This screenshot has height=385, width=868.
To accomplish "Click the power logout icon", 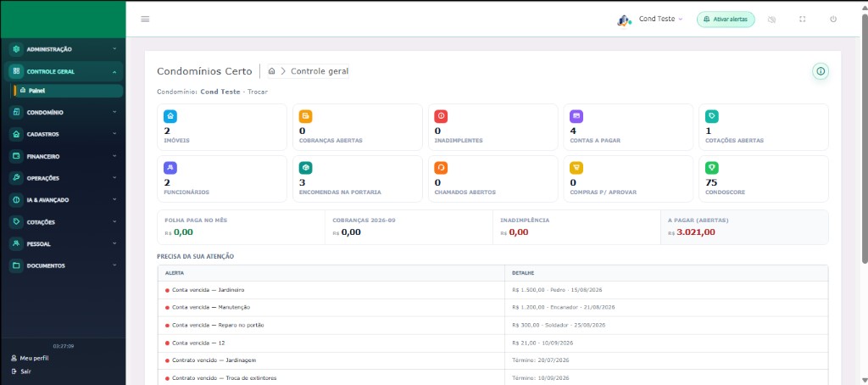I will pos(833,19).
